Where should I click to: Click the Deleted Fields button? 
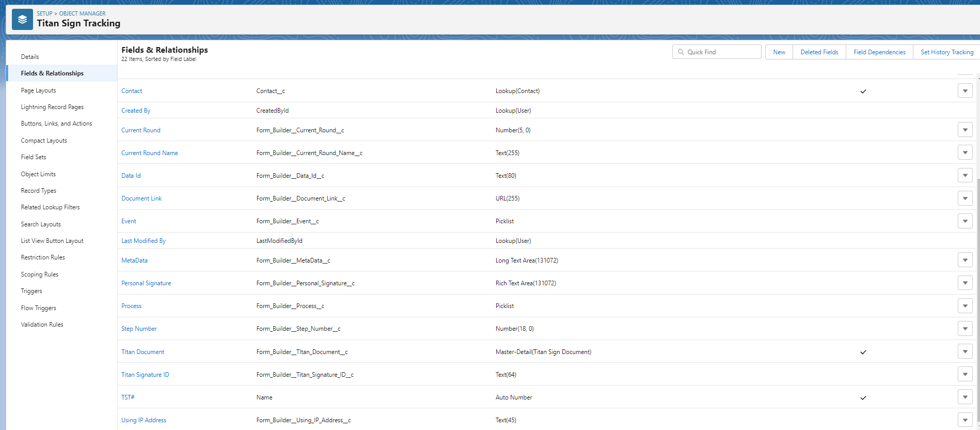(819, 52)
